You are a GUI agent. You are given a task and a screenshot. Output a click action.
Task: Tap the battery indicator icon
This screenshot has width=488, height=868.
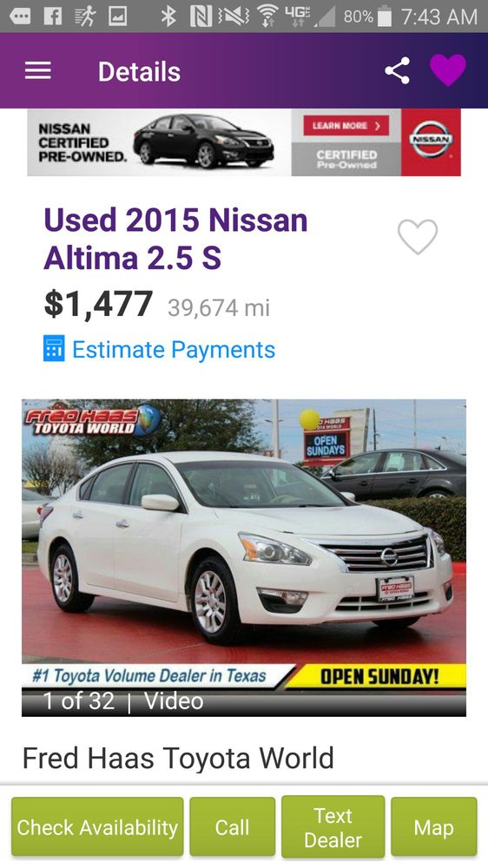click(384, 16)
